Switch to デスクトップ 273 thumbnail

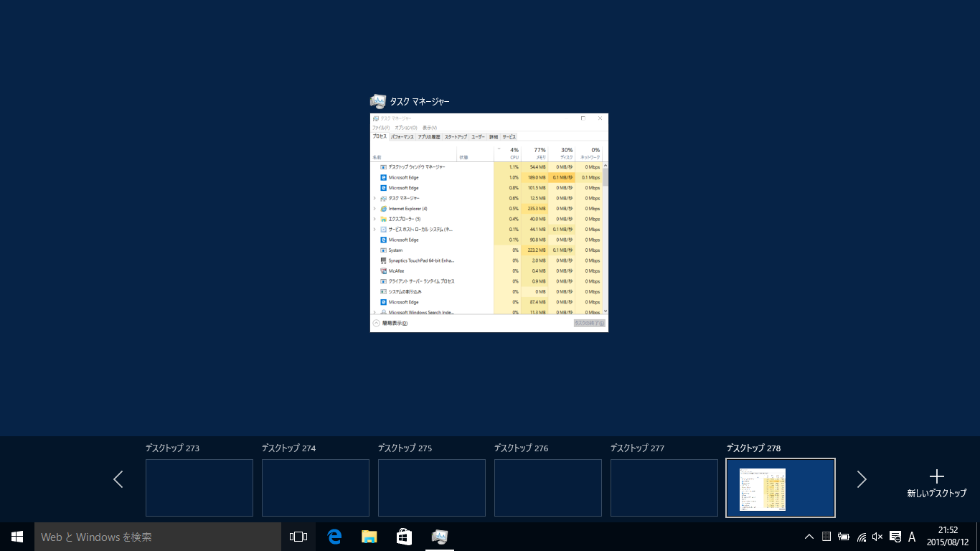(199, 488)
